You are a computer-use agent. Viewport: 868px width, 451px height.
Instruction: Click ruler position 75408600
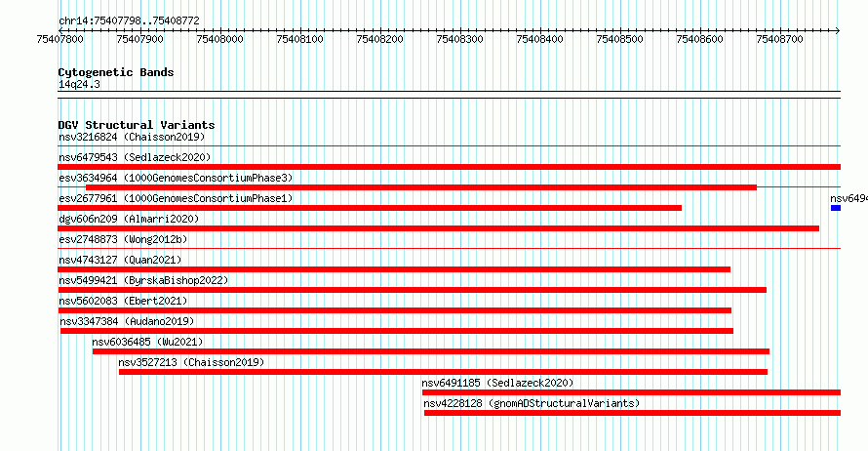click(x=699, y=39)
